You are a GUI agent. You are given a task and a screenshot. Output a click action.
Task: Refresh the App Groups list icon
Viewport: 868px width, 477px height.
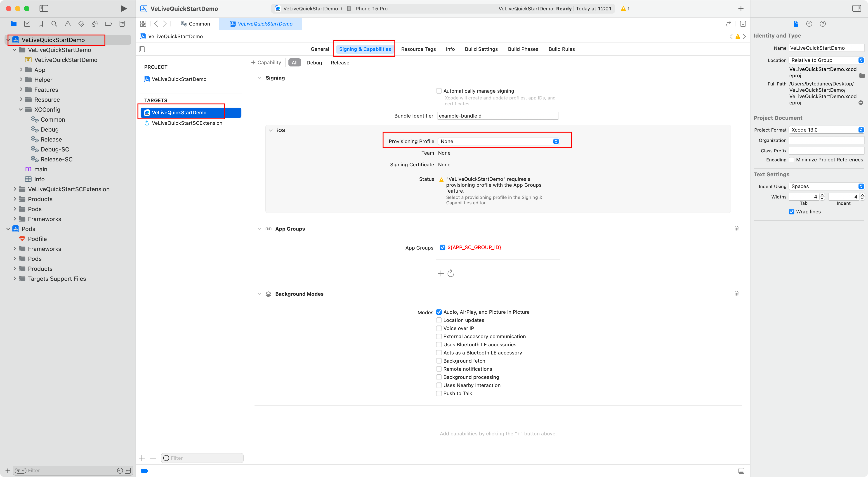click(451, 273)
